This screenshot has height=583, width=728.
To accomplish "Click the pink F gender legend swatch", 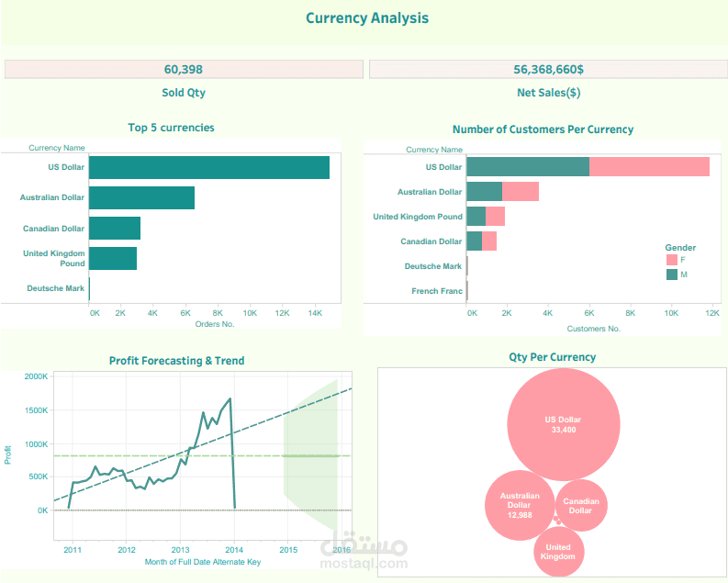I will (x=671, y=260).
